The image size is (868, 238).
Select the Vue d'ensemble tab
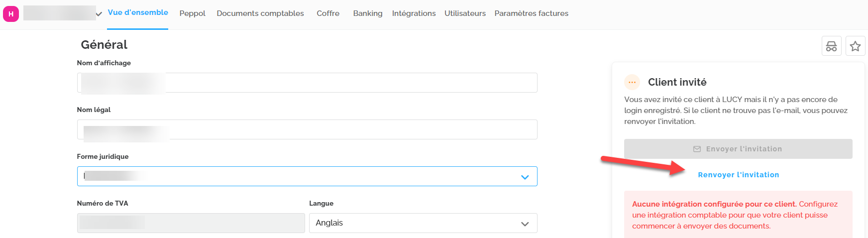tap(138, 12)
